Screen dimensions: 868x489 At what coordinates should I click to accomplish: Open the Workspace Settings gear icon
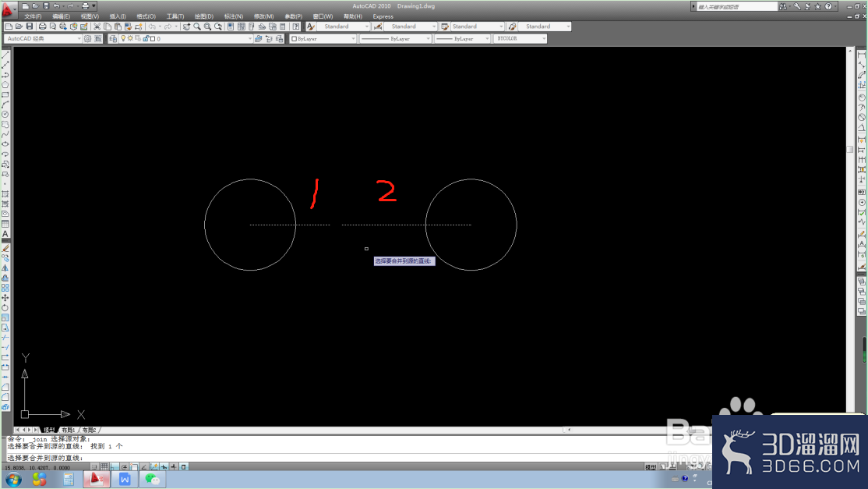pos(87,39)
